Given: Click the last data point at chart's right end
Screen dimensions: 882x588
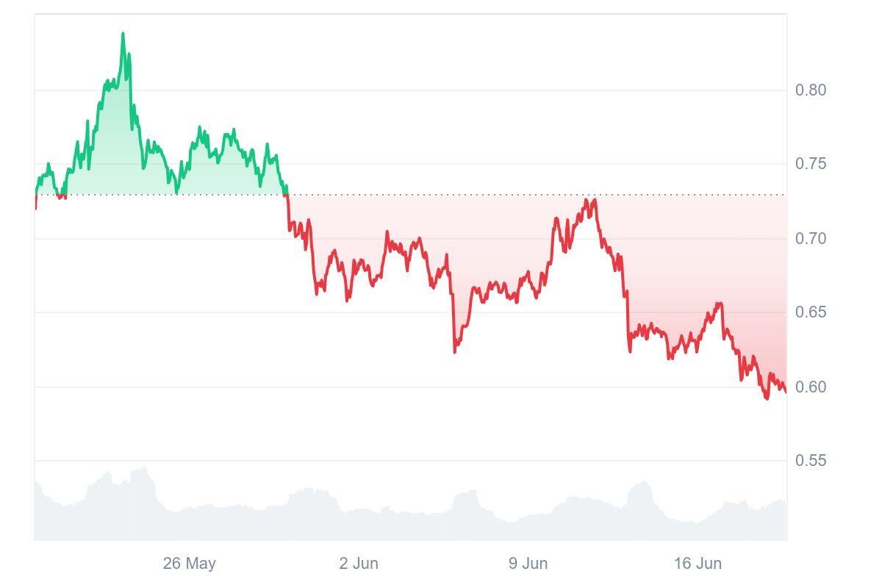Looking at the screenshot, I should pos(785,391).
